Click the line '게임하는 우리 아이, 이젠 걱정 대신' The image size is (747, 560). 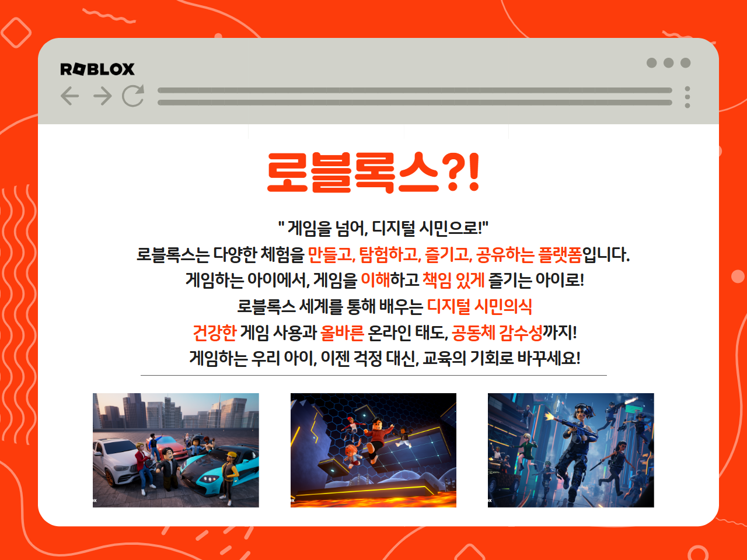click(304, 358)
